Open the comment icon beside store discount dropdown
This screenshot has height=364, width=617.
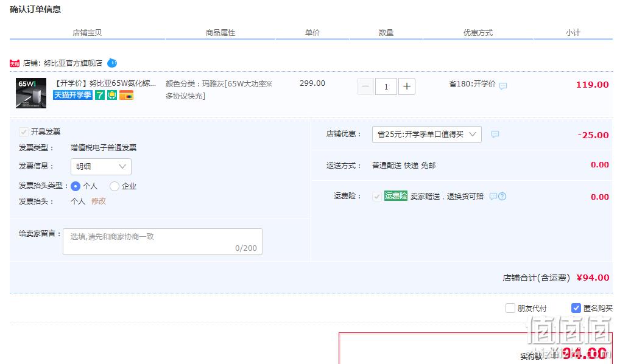click(x=495, y=135)
